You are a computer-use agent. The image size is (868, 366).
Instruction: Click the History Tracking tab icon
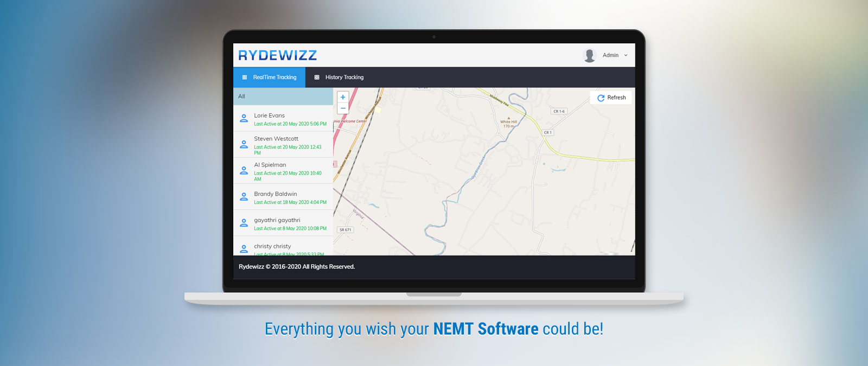pyautogui.click(x=317, y=78)
